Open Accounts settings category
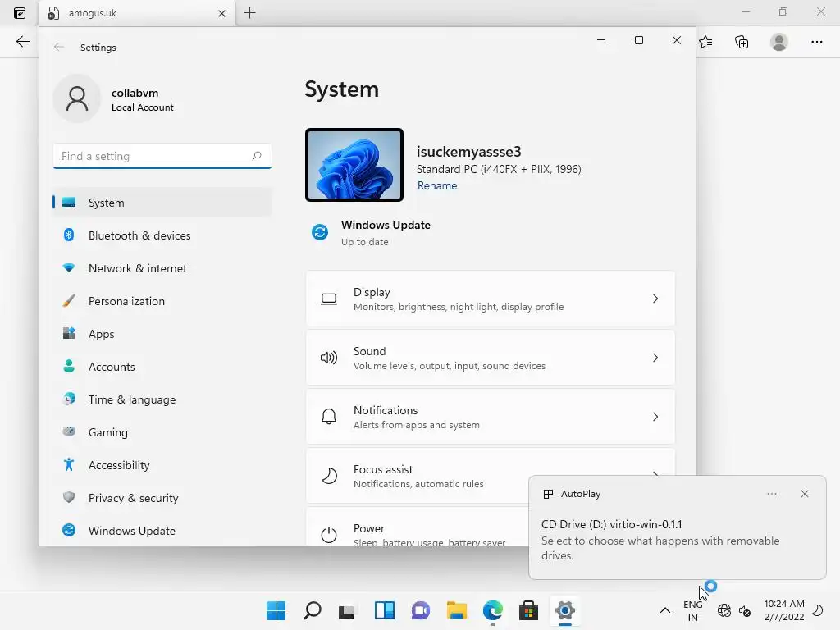This screenshot has width=840, height=630. tap(162, 367)
